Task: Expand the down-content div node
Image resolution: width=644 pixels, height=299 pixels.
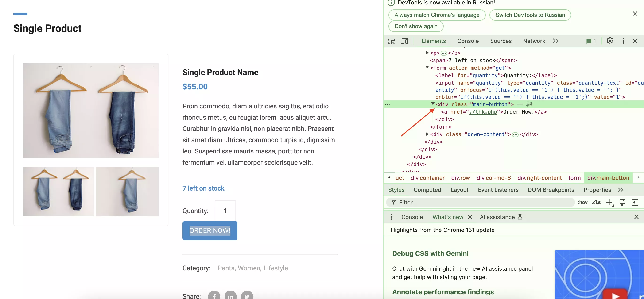Action: 427,134
